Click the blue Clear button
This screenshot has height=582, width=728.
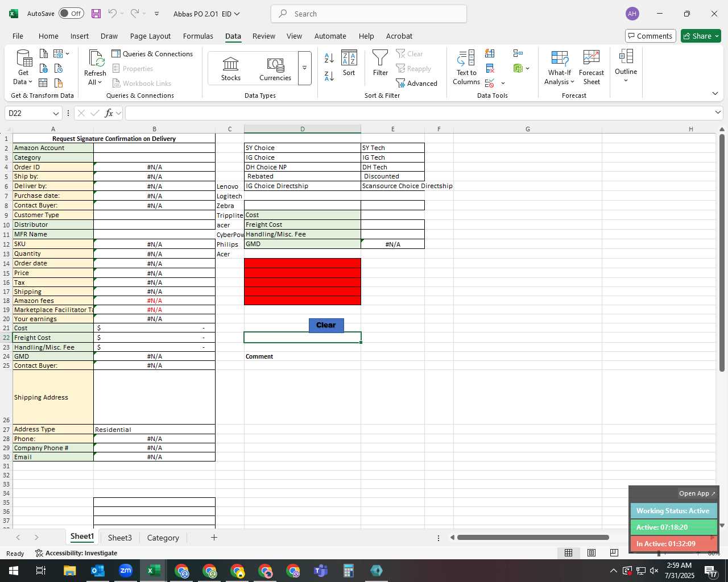pyautogui.click(x=326, y=325)
